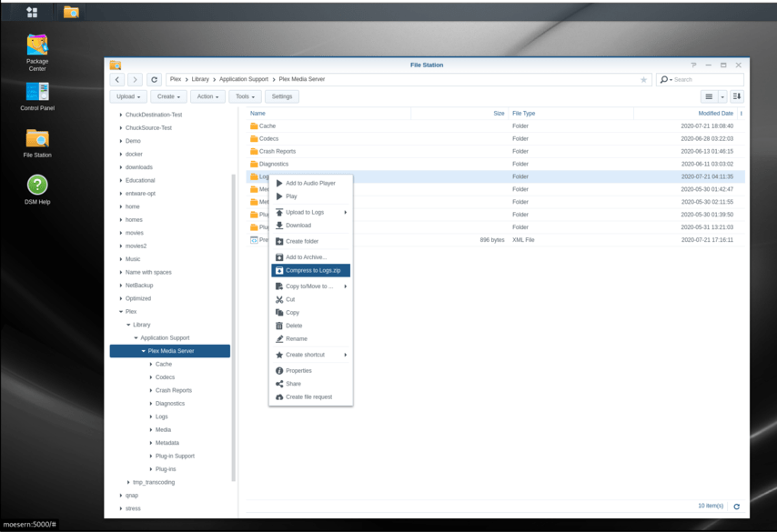This screenshot has height=532, width=777.
Task: Switch to list view icon
Action: click(x=709, y=96)
